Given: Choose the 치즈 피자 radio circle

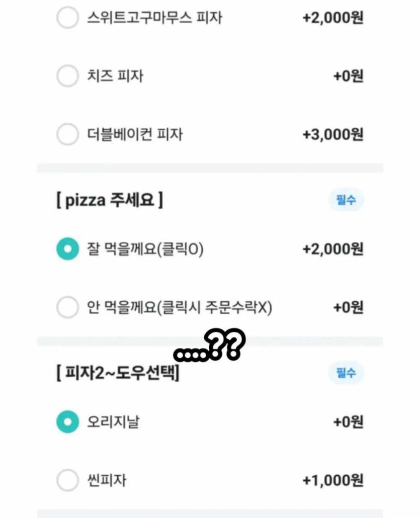Looking at the screenshot, I should [67, 76].
